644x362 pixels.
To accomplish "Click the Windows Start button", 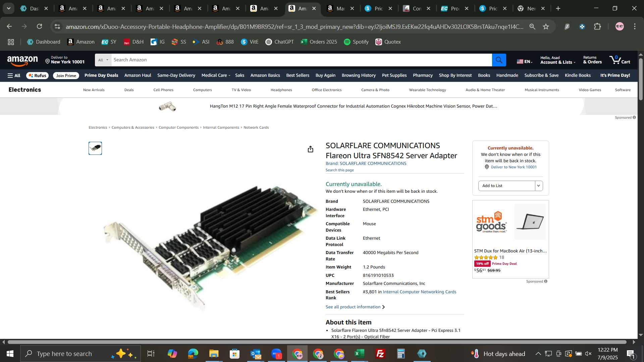I will click(10, 354).
